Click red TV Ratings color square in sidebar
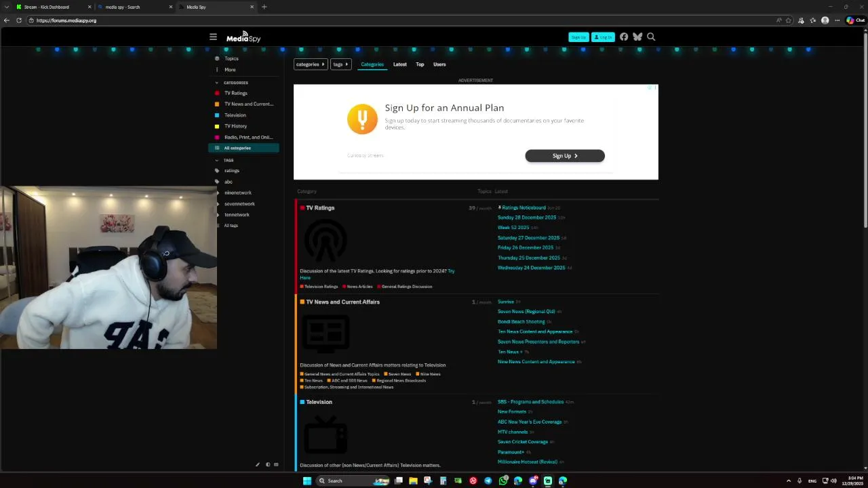 [217, 93]
